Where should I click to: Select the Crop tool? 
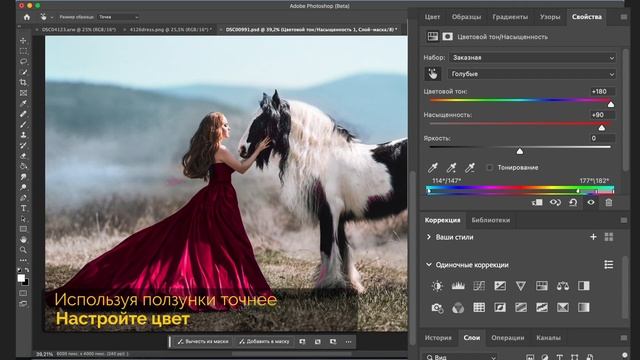23,82
